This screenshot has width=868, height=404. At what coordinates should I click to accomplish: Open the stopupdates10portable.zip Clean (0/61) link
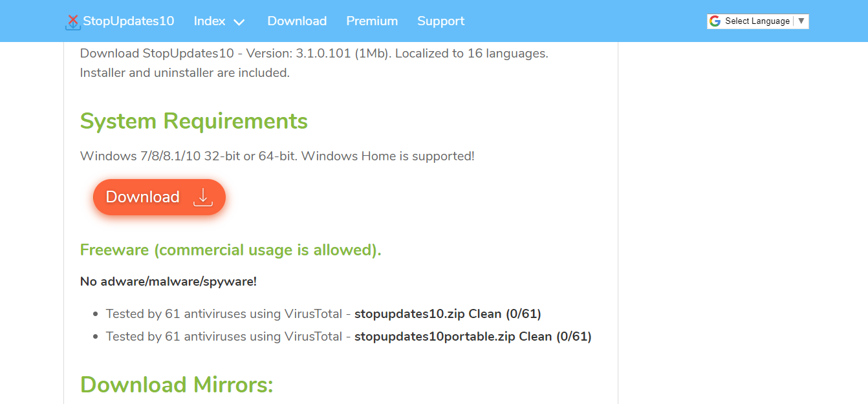(473, 337)
